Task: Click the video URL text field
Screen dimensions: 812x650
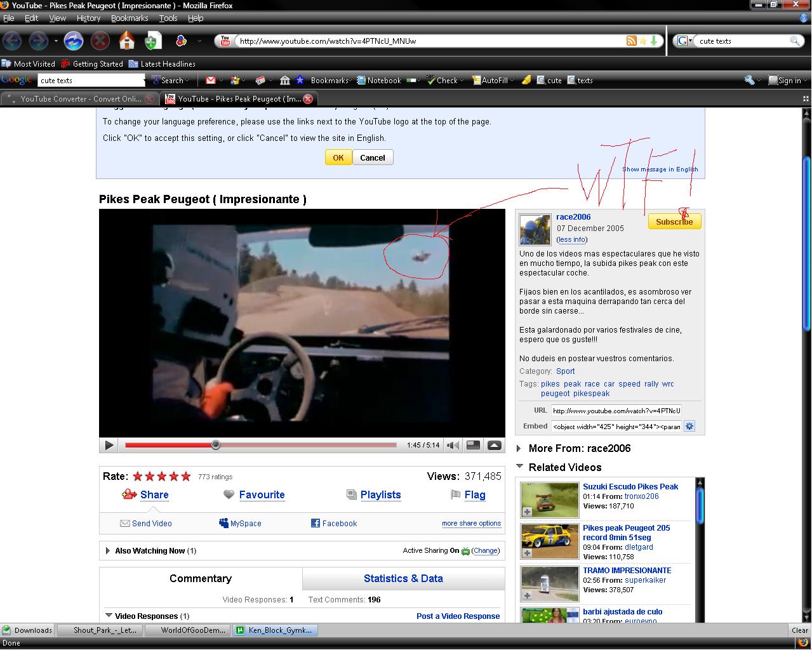Action: tap(616, 411)
